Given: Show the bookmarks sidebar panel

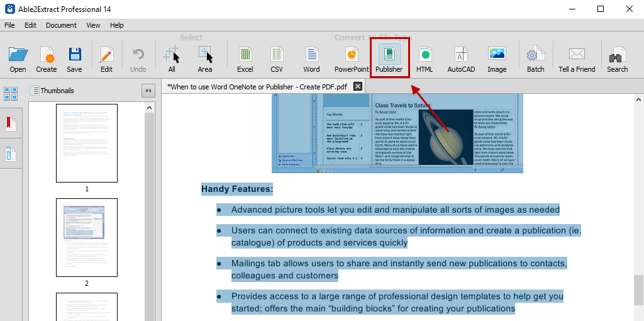Looking at the screenshot, I should 11,124.
